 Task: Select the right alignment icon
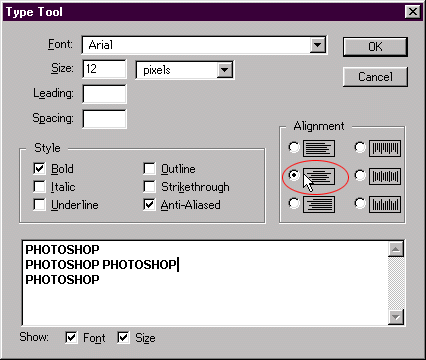point(319,204)
